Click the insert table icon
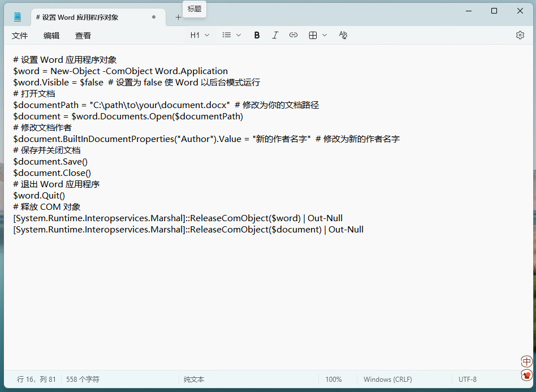The width and height of the screenshot is (536, 392). 313,35
